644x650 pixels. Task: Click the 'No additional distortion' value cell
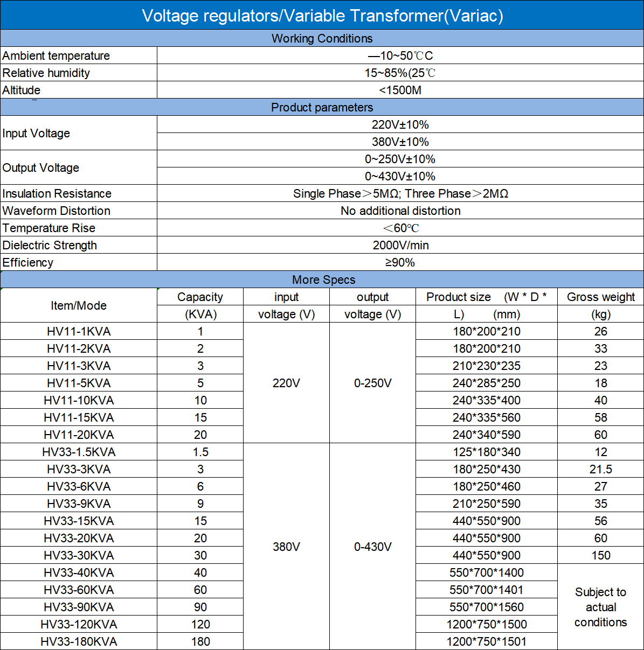400,211
